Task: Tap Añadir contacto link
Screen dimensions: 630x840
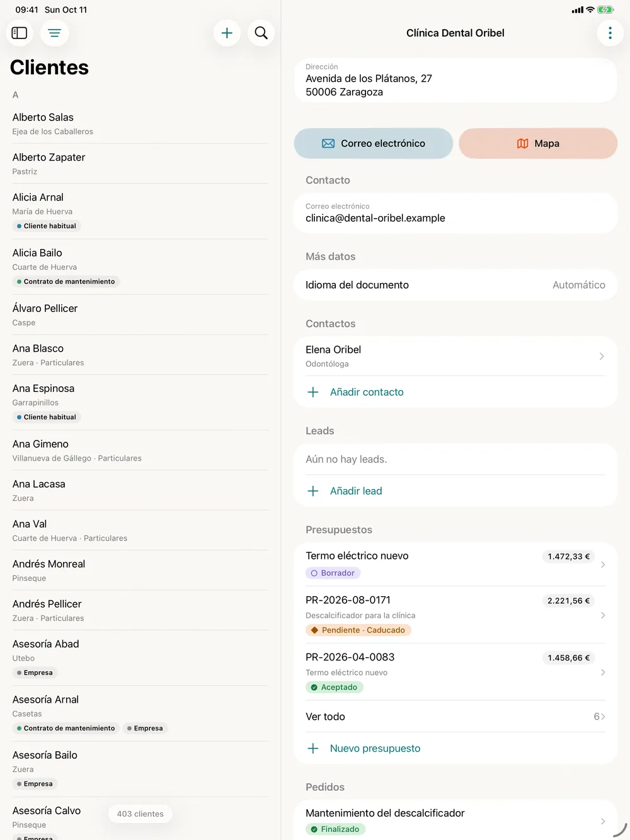Action: 367,392
